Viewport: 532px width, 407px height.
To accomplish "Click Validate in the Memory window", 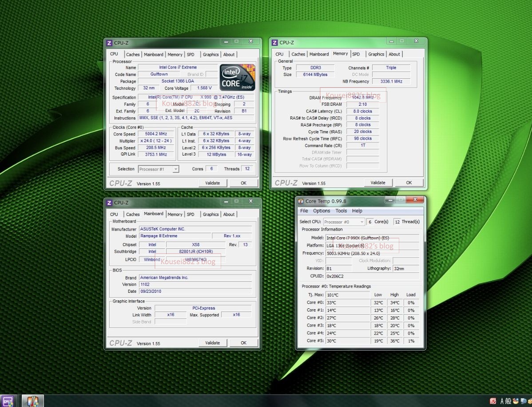I will [x=378, y=183].
